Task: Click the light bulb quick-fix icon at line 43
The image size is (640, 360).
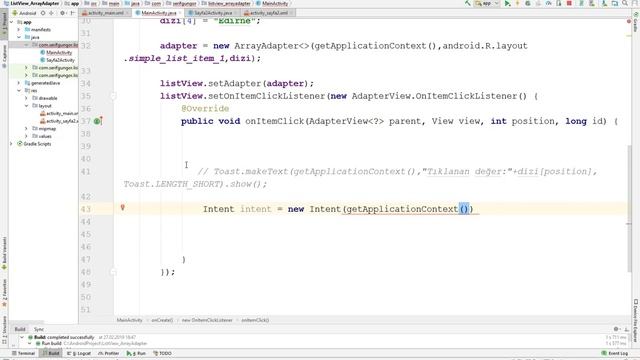Action: coord(122,208)
